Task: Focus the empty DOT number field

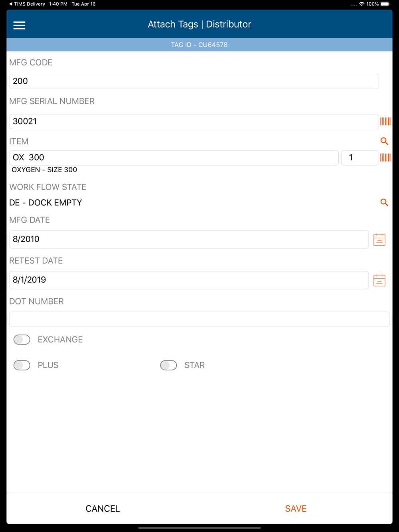Action: pos(199,319)
